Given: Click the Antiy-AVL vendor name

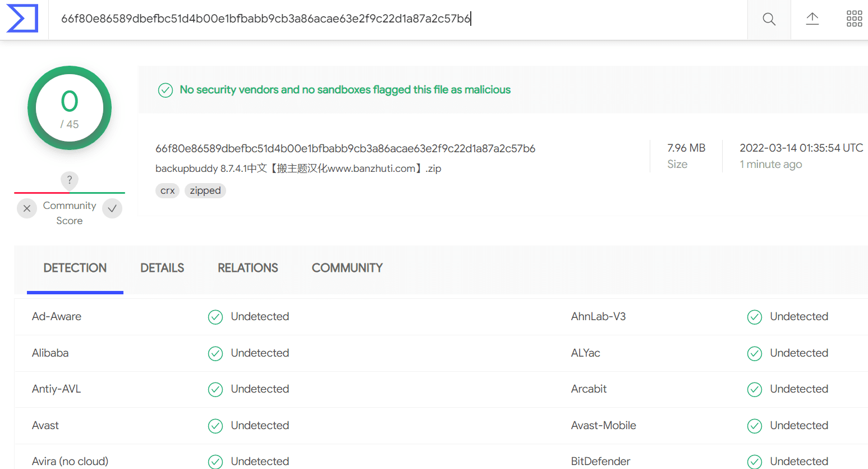Looking at the screenshot, I should [57, 389].
